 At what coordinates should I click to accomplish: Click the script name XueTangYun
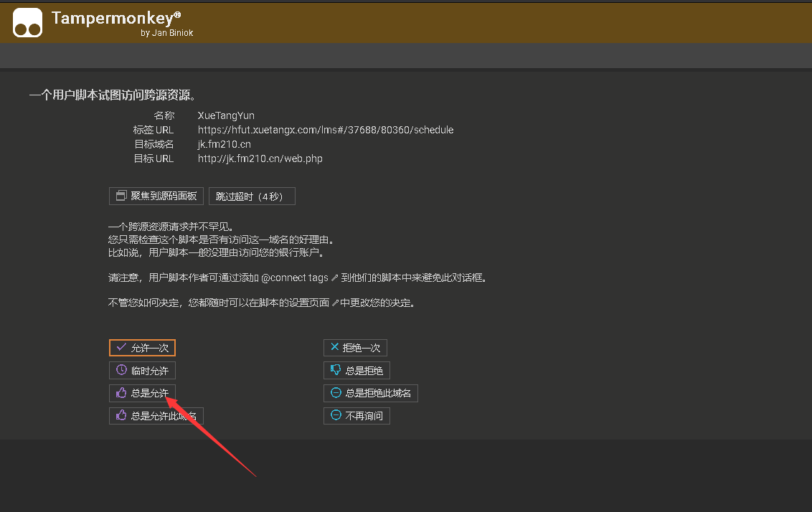point(226,115)
